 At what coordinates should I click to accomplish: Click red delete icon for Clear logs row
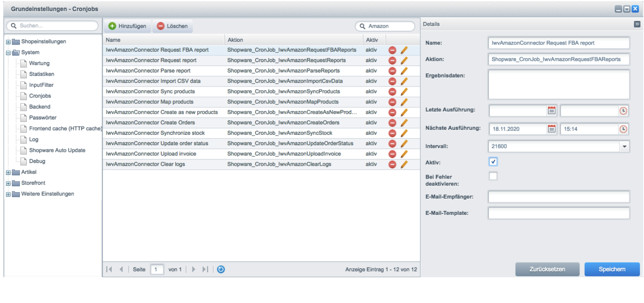point(392,164)
